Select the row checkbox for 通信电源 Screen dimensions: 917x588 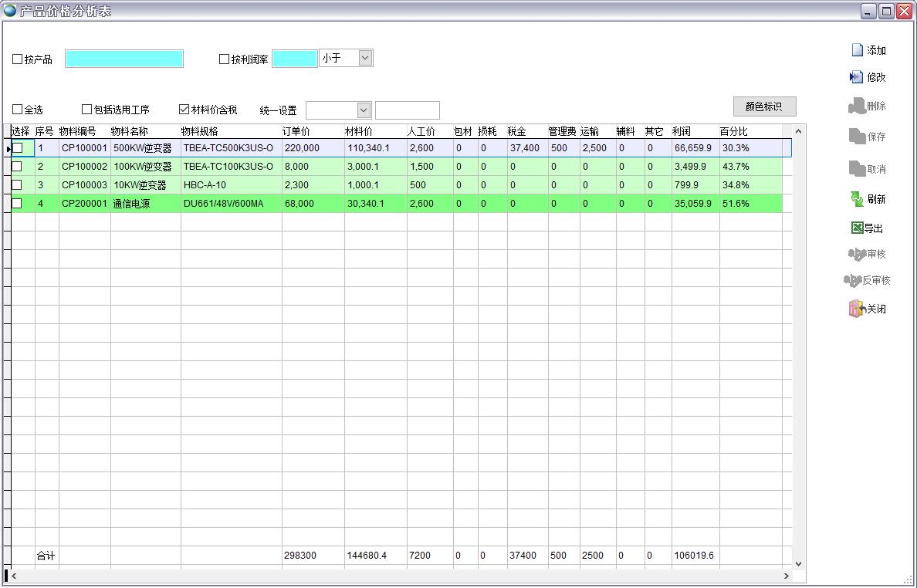17,204
